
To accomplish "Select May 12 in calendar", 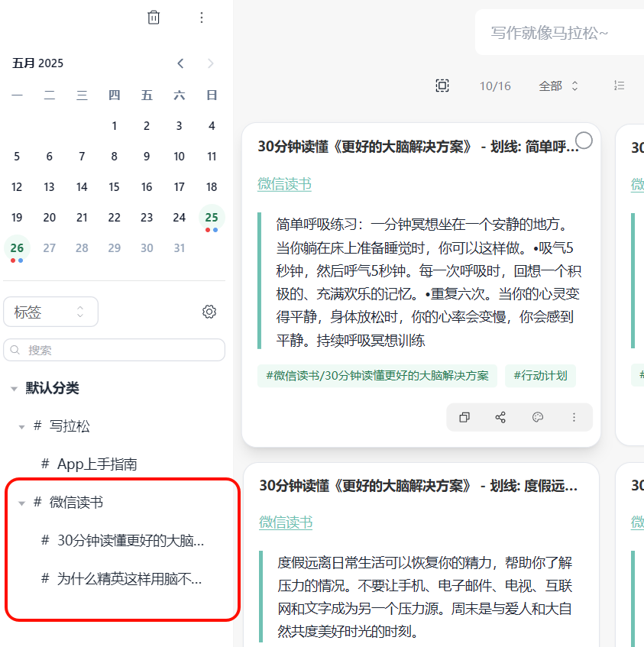I will (17, 187).
